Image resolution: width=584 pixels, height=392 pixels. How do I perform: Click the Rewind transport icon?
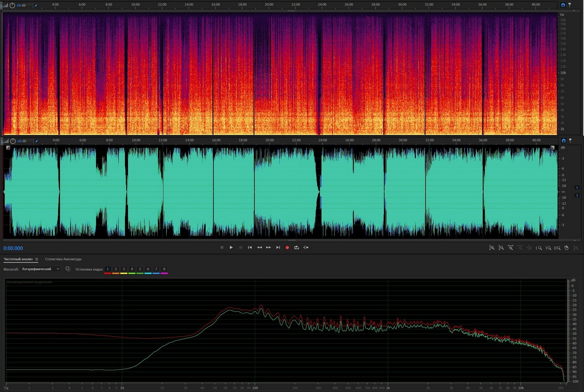[259, 247]
